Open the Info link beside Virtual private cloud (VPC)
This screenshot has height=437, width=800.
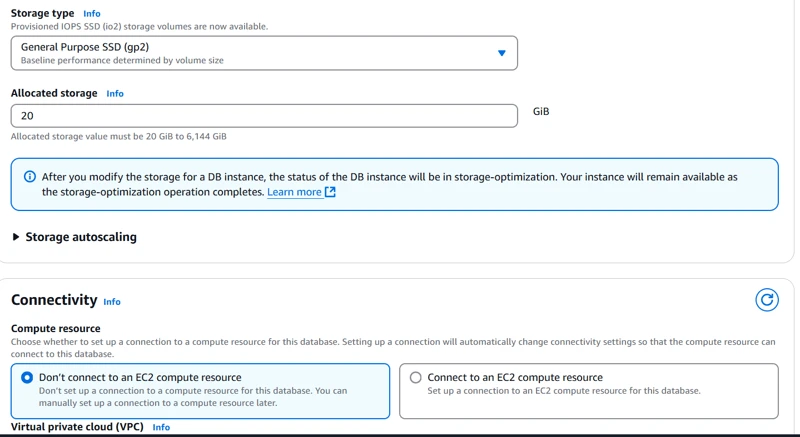[161, 427]
